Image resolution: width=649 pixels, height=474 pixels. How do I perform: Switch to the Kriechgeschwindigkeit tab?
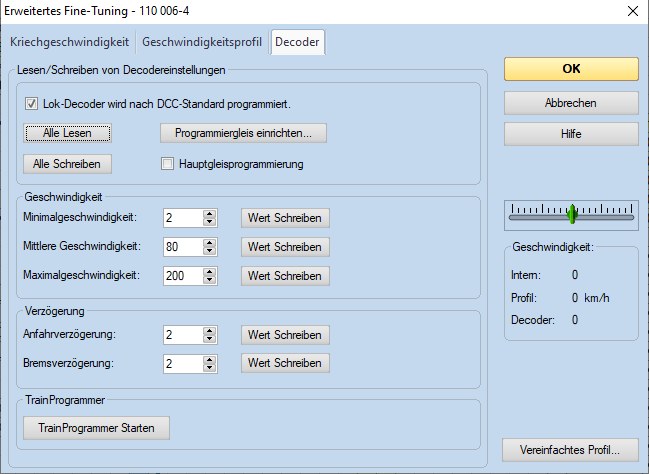point(70,43)
